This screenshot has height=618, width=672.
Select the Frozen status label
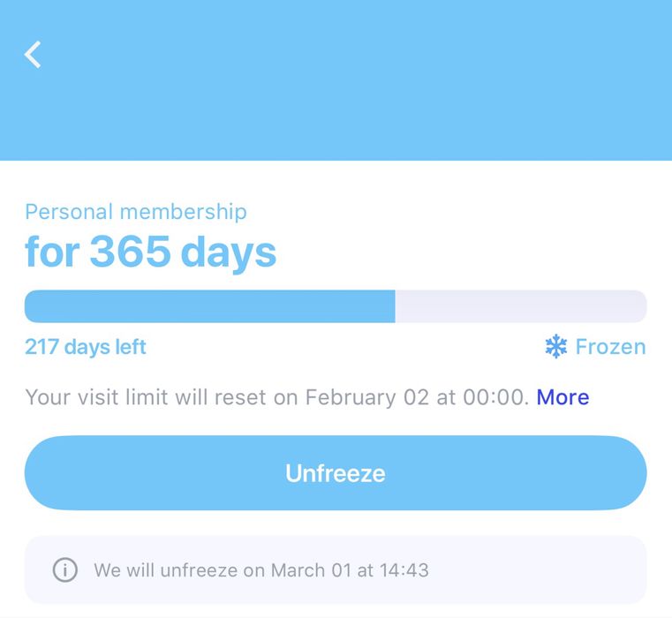click(x=610, y=347)
